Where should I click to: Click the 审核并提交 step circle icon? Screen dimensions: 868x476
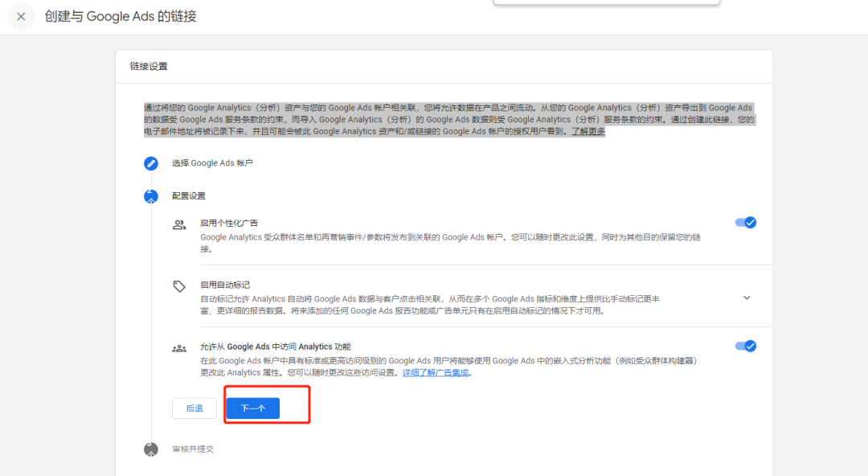(x=151, y=449)
